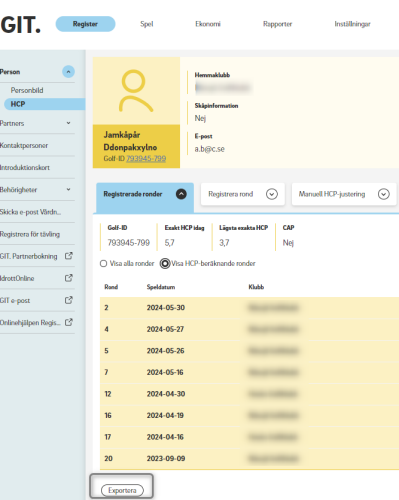Open the Register tab

click(85, 24)
